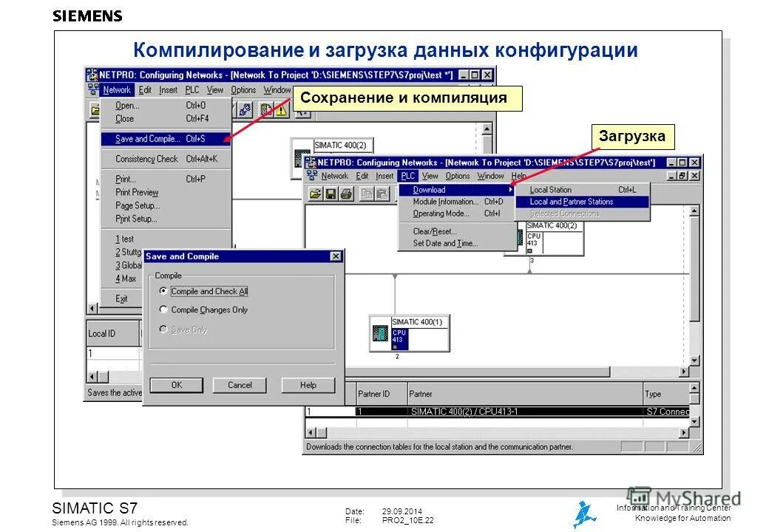
Task: Open the Options menu in front window
Action: coord(458,176)
